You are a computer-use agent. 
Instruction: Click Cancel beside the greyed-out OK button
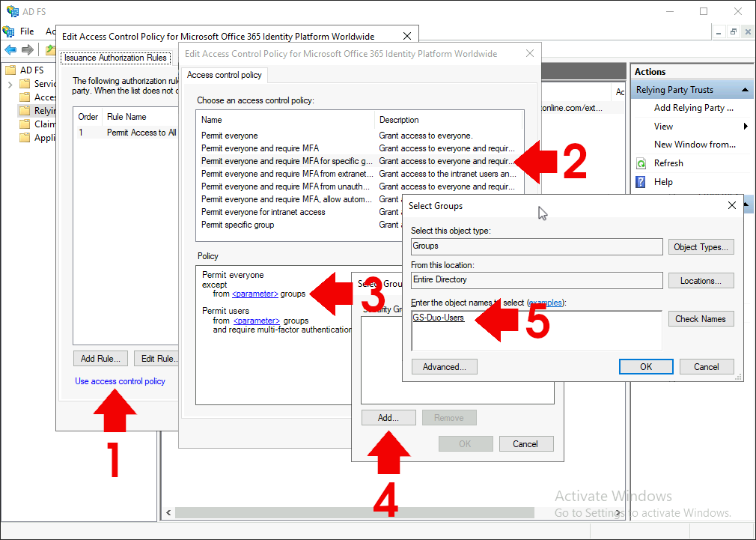point(526,444)
